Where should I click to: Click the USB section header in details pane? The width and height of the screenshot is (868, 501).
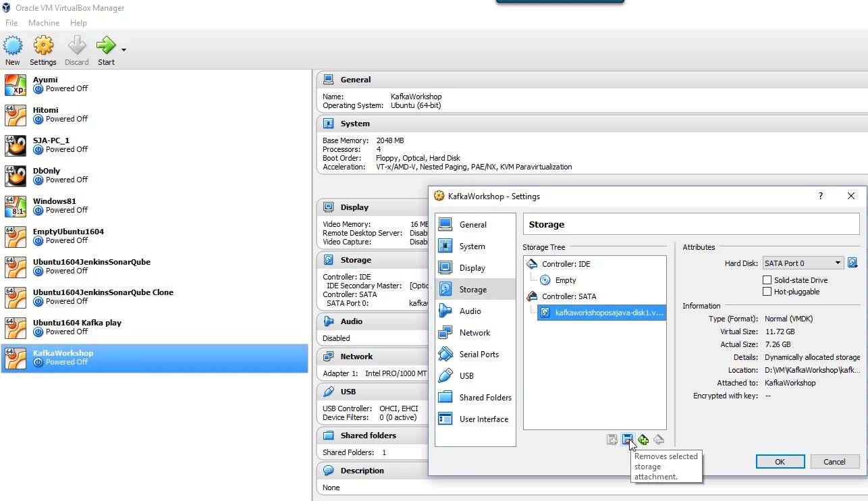pos(373,392)
